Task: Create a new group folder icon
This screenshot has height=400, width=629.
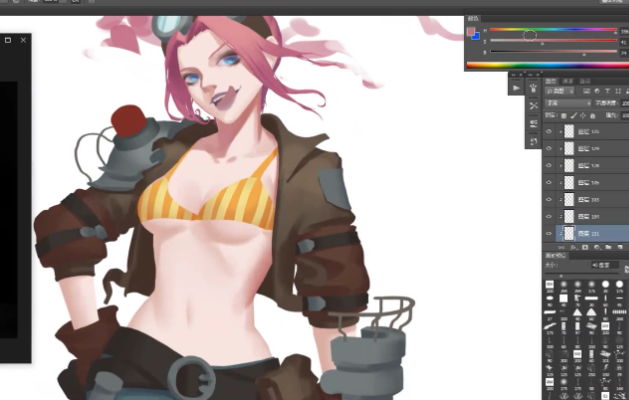Action: [609, 247]
